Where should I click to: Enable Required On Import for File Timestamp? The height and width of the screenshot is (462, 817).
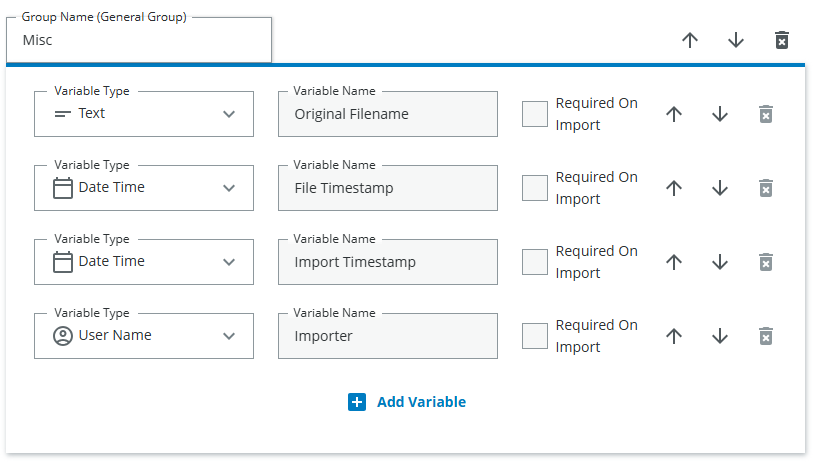tap(535, 188)
